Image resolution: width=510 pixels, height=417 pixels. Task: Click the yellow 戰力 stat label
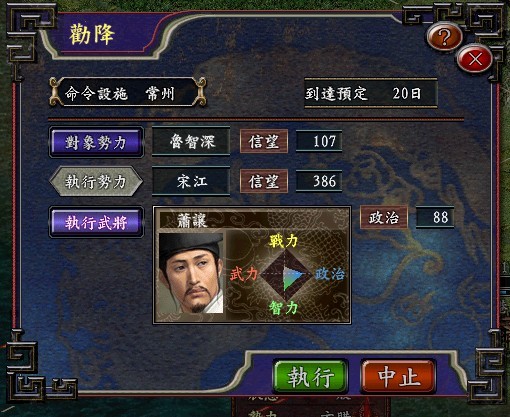(x=283, y=241)
